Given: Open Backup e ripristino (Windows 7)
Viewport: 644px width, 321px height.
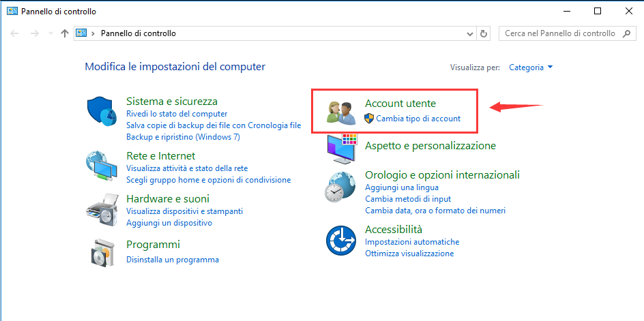Looking at the screenshot, I should coord(184,137).
